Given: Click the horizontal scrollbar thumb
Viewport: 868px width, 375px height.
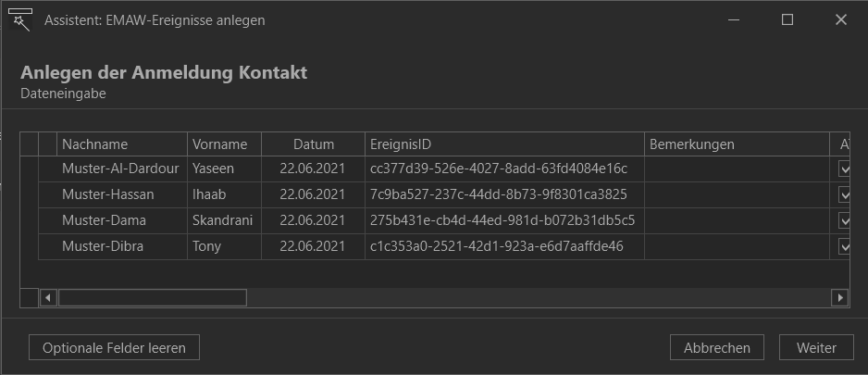Looking at the screenshot, I should pos(153,298).
